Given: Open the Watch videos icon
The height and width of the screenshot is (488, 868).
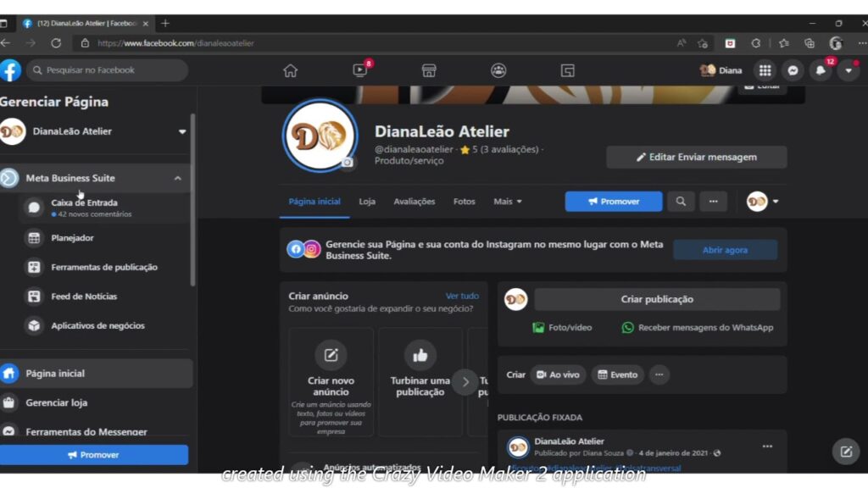Looking at the screenshot, I should tap(359, 70).
